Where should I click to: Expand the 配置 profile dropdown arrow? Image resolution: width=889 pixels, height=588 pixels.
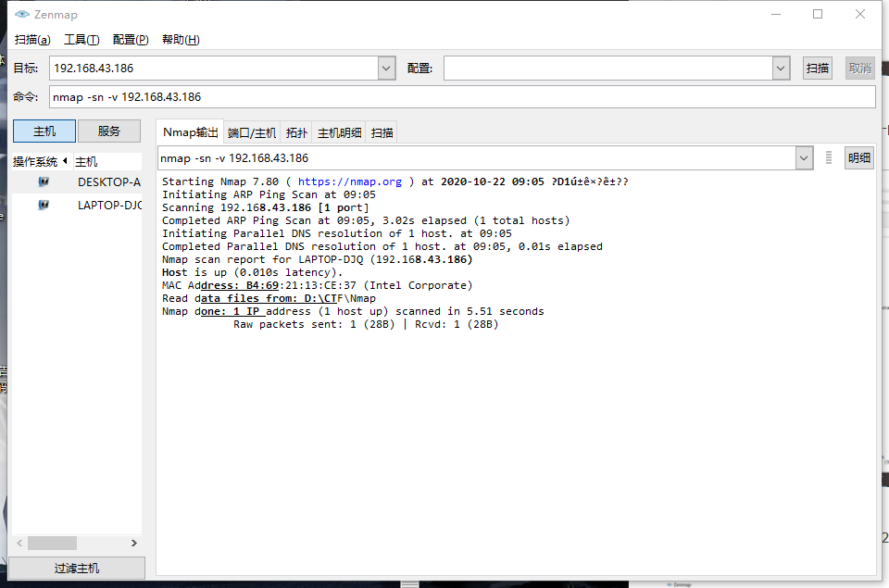click(781, 69)
